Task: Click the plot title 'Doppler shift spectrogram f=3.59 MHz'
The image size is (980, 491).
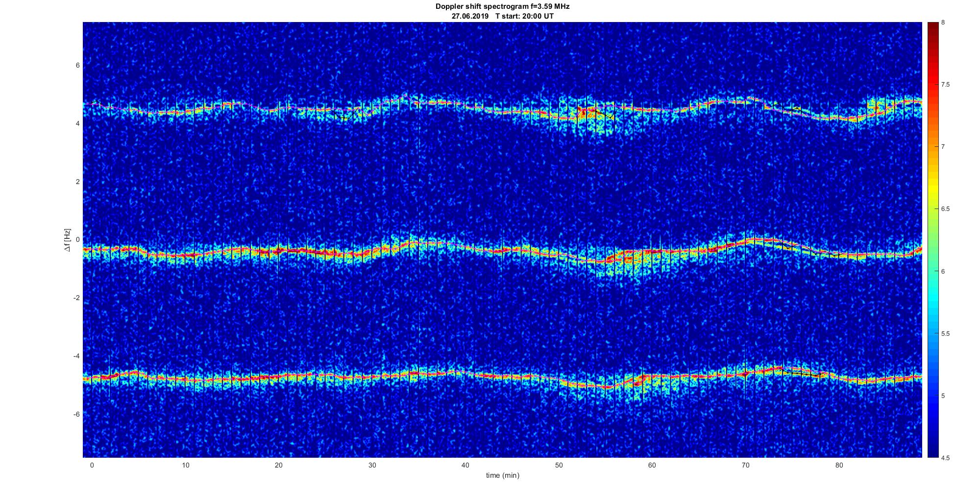Action: 502,7
